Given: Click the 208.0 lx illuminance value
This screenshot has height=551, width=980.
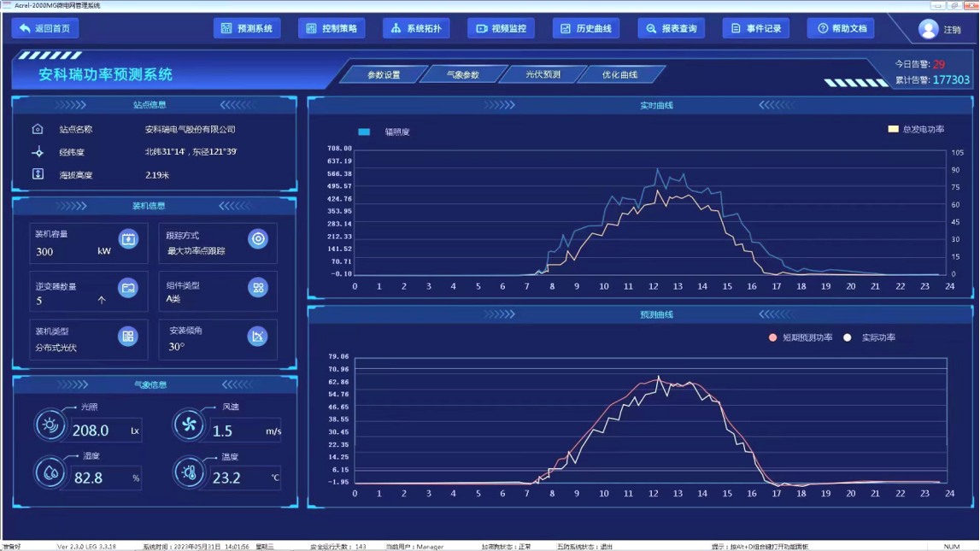Looking at the screenshot, I should click(x=91, y=431).
